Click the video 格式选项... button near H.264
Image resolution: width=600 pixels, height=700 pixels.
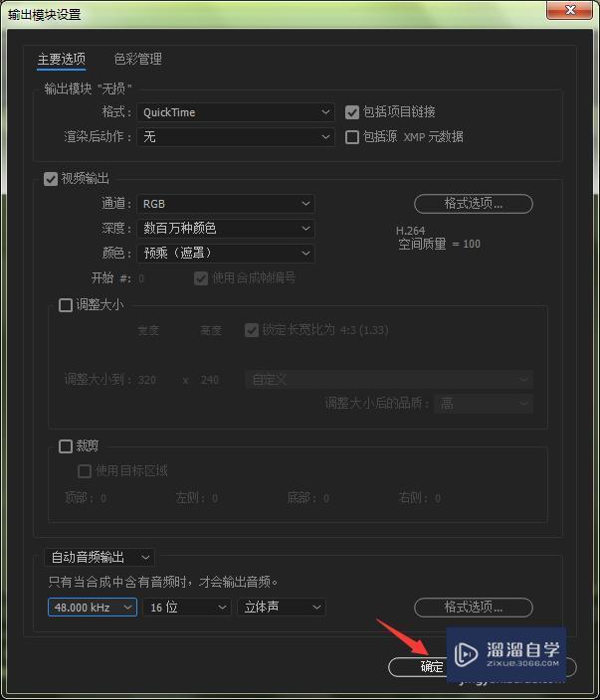(x=473, y=204)
